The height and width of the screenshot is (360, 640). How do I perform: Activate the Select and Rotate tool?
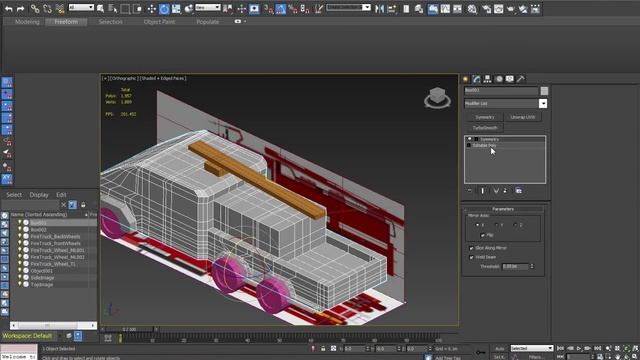click(x=164, y=9)
